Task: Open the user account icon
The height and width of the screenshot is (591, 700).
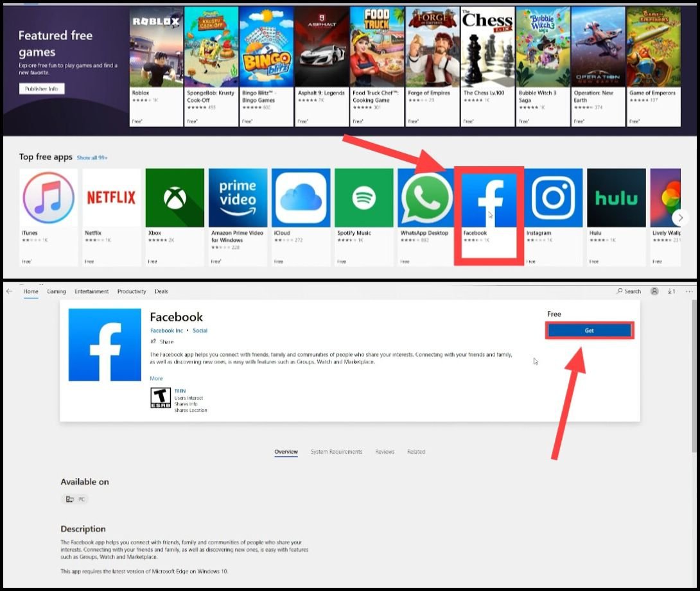Action: pos(654,291)
